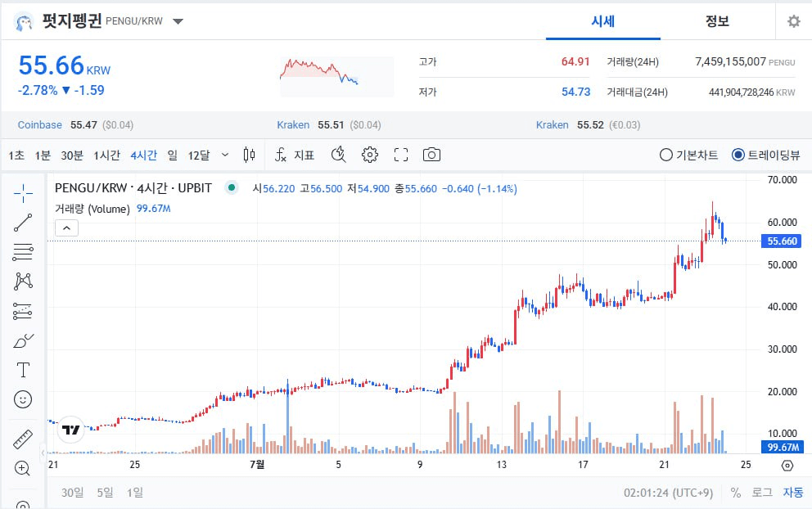Open chart settings gear in toolbar
This screenshot has height=509, width=812.
pos(370,155)
